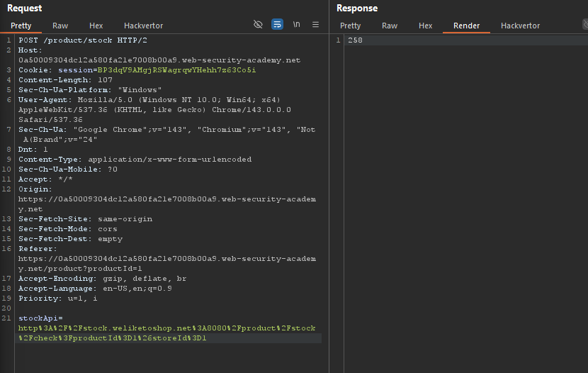Viewport: 588px width, 373px height.
Task: Click the Referer header name
Action: click(38, 249)
